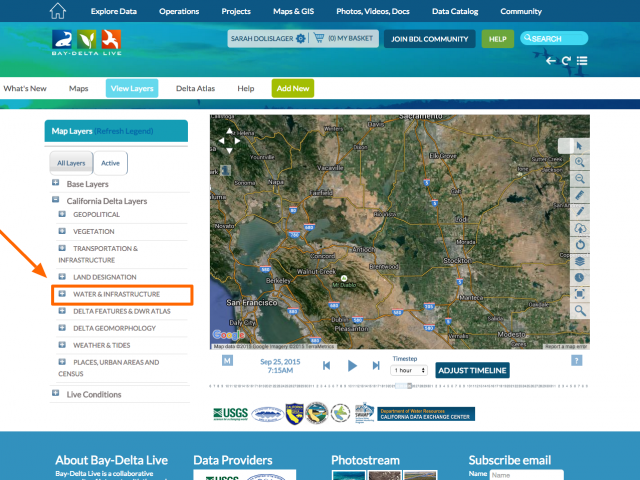Select the View Layers tab
640x480 pixels.
tap(132, 88)
